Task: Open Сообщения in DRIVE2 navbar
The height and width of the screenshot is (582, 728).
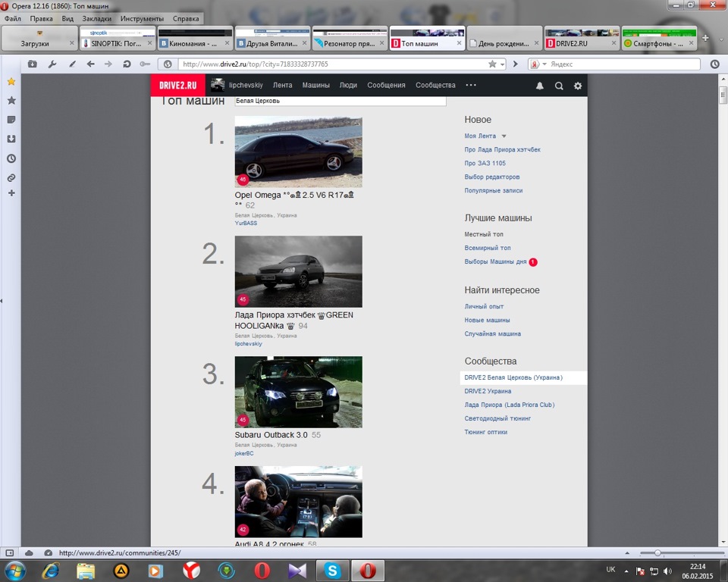Action: tap(386, 85)
